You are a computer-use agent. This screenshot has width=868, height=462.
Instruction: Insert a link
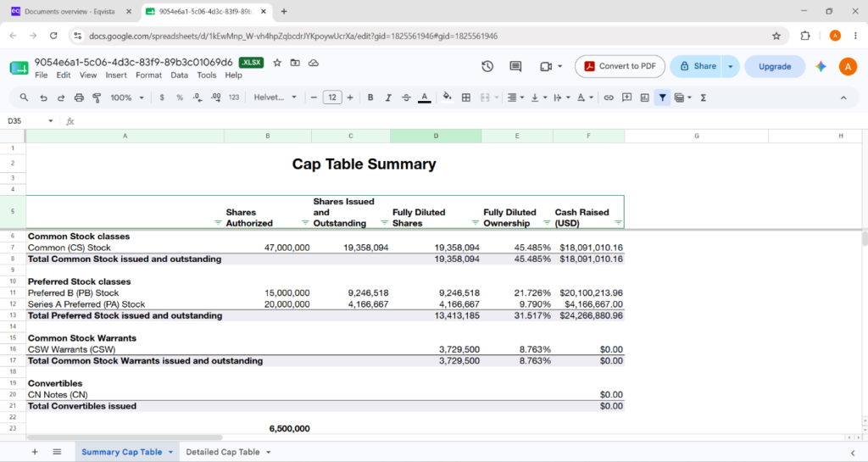[609, 97]
